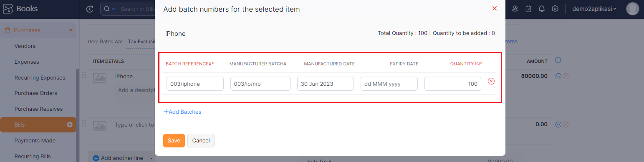Image resolution: width=644 pixels, height=162 pixels.
Task: Open settings gear icon
Action: pos(555,9)
